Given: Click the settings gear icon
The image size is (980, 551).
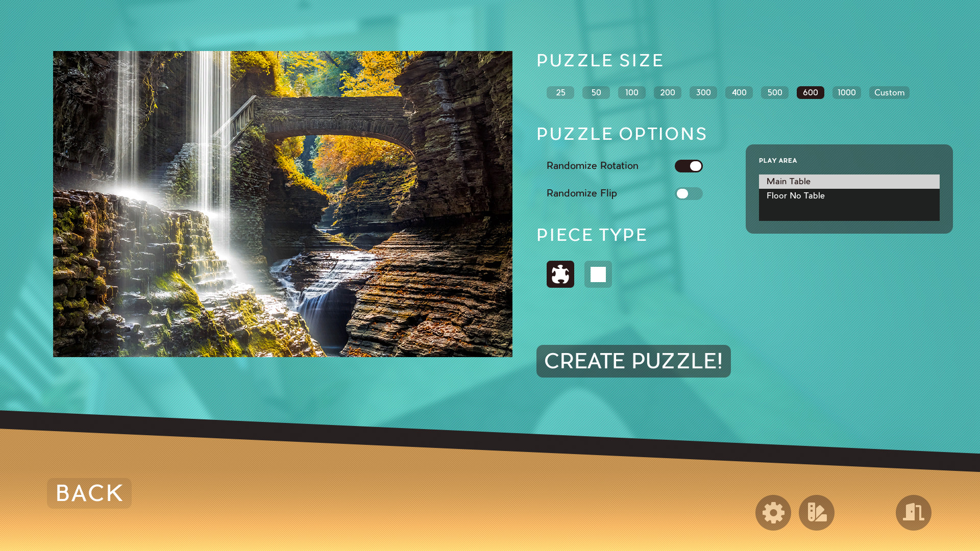Looking at the screenshot, I should pos(773,512).
